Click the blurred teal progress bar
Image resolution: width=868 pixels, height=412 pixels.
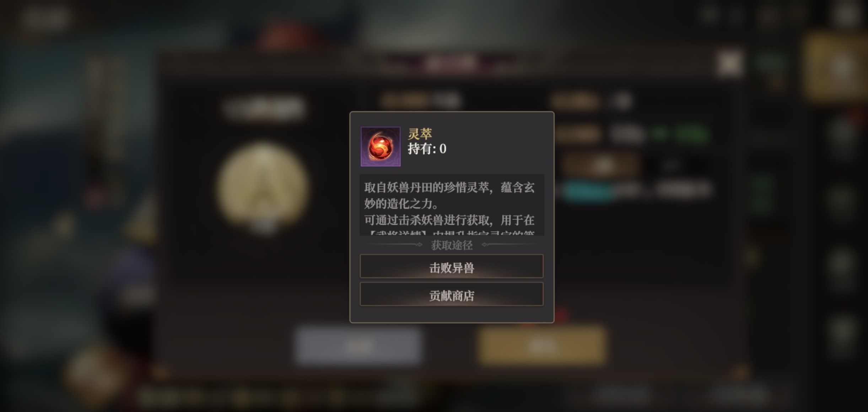point(588,191)
